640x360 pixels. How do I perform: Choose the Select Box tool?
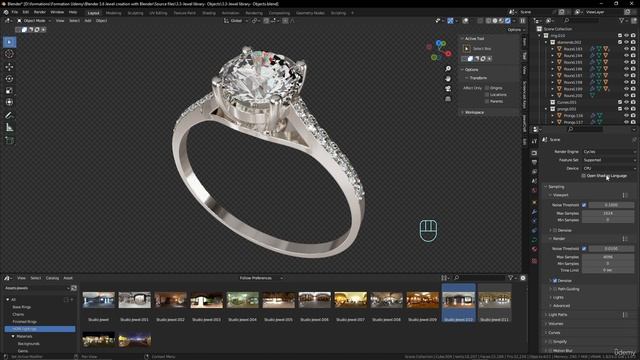(9, 42)
